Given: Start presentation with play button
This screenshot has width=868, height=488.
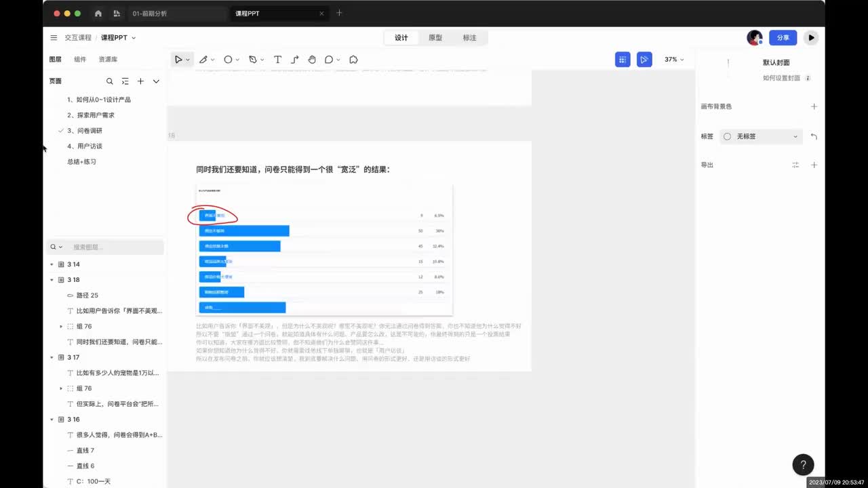Looking at the screenshot, I should click(811, 38).
